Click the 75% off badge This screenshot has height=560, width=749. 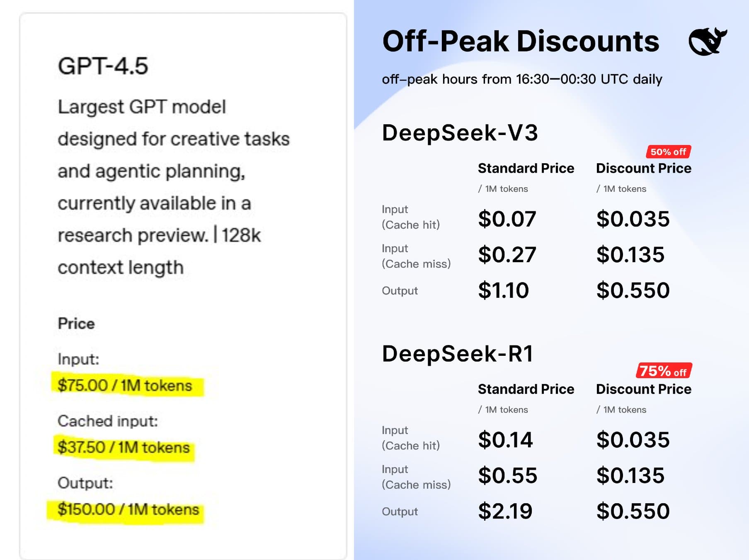(x=664, y=371)
